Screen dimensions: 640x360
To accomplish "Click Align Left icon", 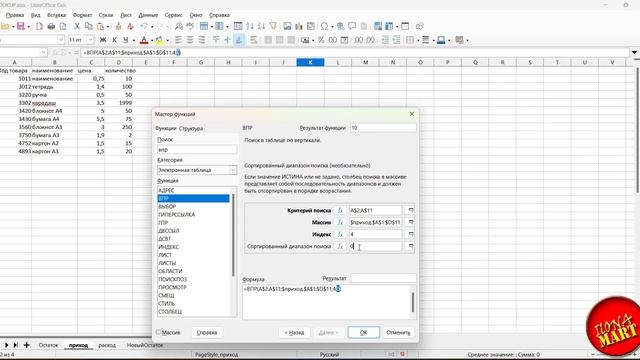I will (x=178, y=40).
